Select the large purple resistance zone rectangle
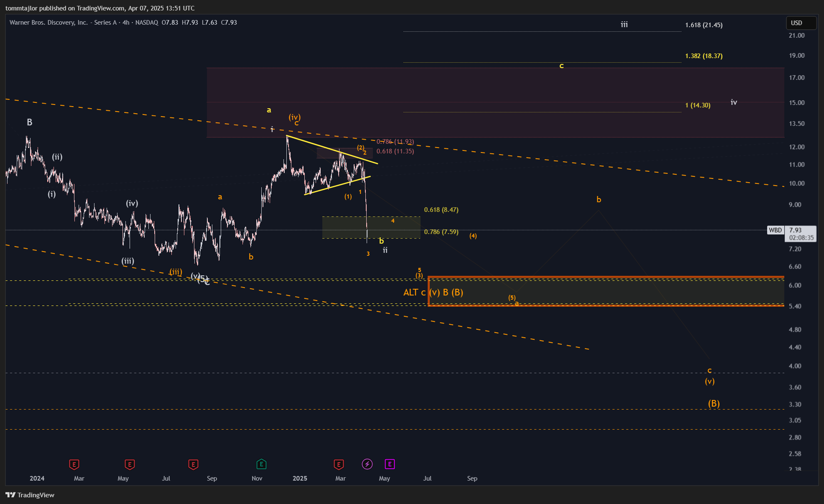 click(x=495, y=102)
